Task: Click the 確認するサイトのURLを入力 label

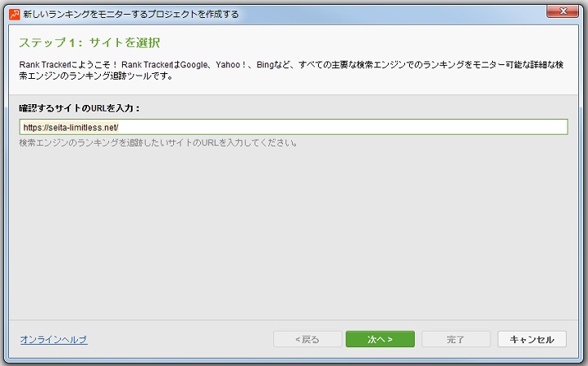Action: [80, 108]
